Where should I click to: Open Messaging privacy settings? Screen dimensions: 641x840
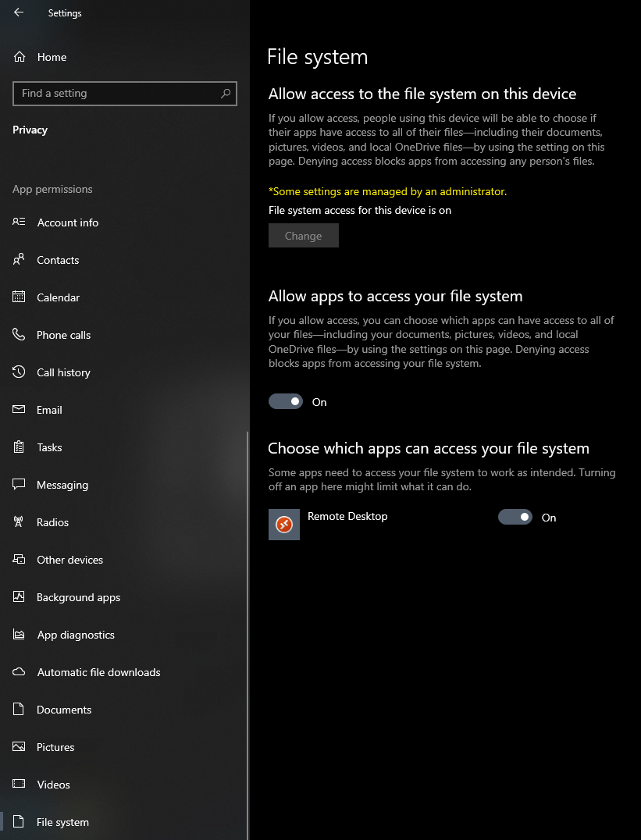(x=123, y=485)
